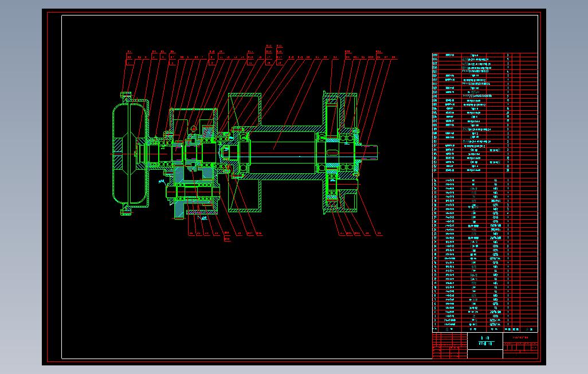Select the hollow drum section of the main shaft
The image size is (588, 374).
click(283, 153)
